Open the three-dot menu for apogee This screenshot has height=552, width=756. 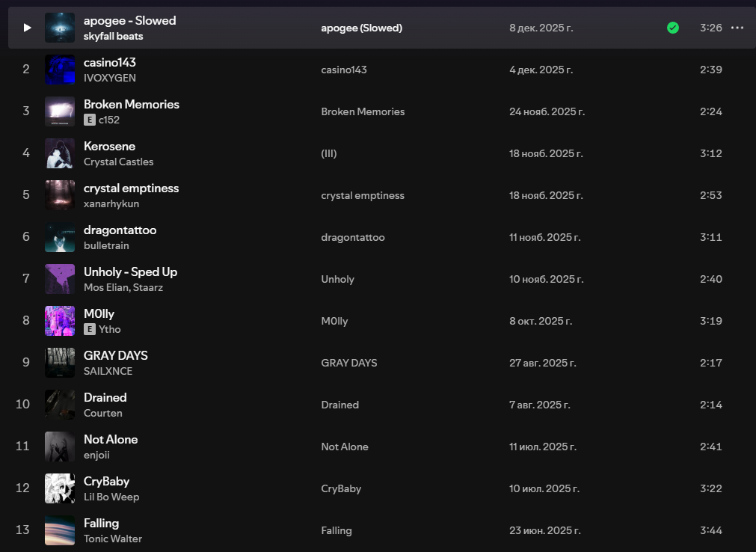(x=737, y=28)
